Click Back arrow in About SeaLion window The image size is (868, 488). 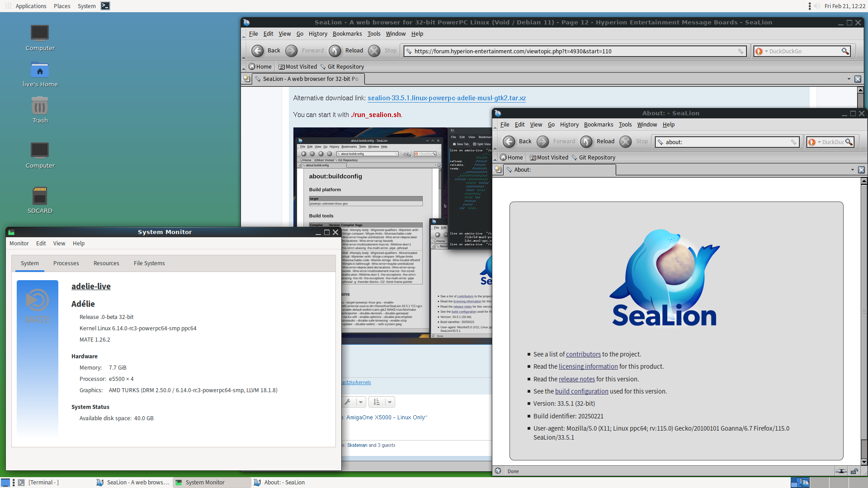(x=509, y=141)
